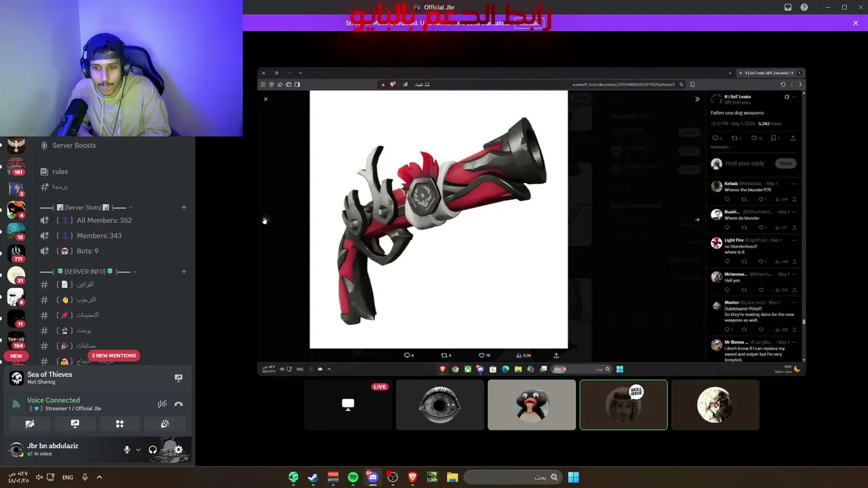The height and width of the screenshot is (488, 868).
Task: Open Brave browser from the taskbar
Action: [x=412, y=477]
